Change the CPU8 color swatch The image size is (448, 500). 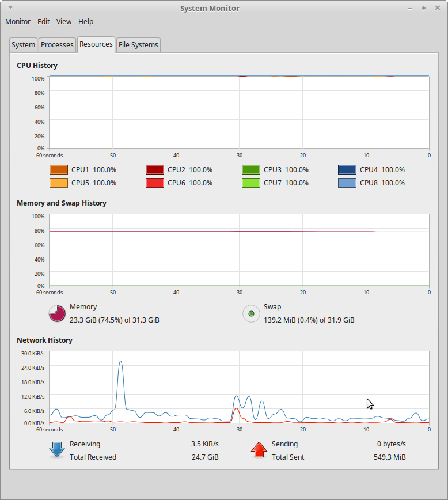(347, 183)
